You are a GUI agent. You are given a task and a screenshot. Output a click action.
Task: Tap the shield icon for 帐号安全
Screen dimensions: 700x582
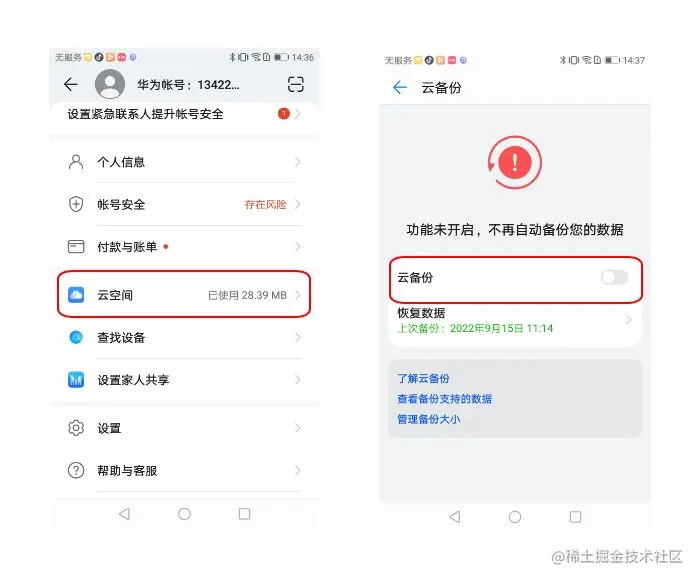point(76,204)
